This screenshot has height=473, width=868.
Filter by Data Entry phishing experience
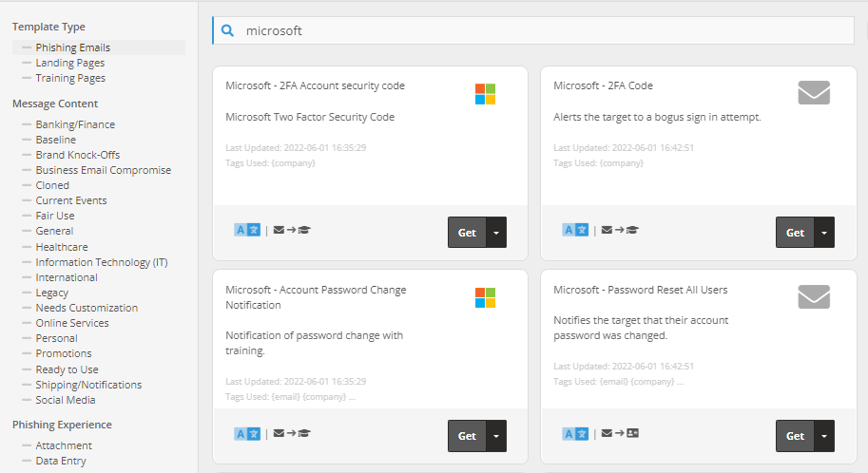61,461
